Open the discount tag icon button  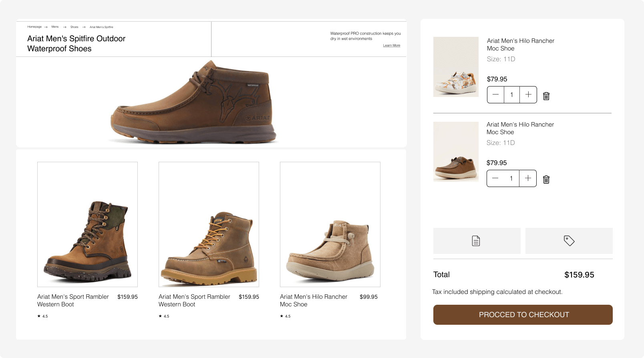pyautogui.click(x=569, y=241)
